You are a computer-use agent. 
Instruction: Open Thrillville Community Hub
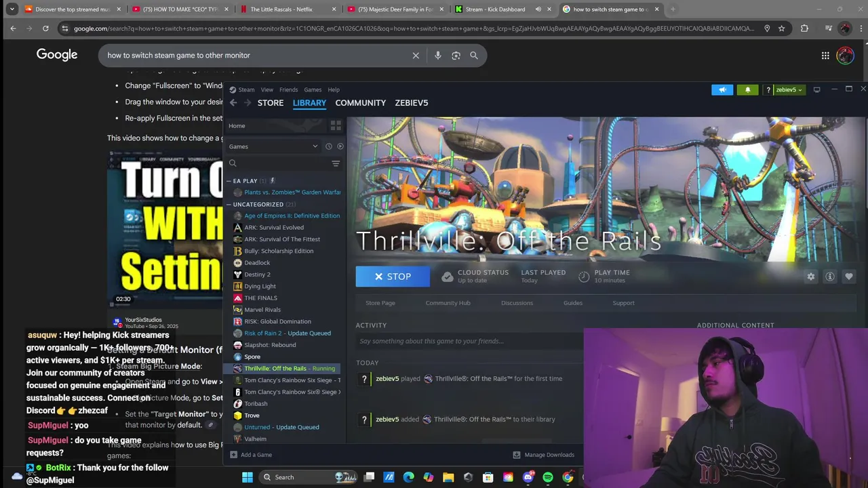[448, 303]
